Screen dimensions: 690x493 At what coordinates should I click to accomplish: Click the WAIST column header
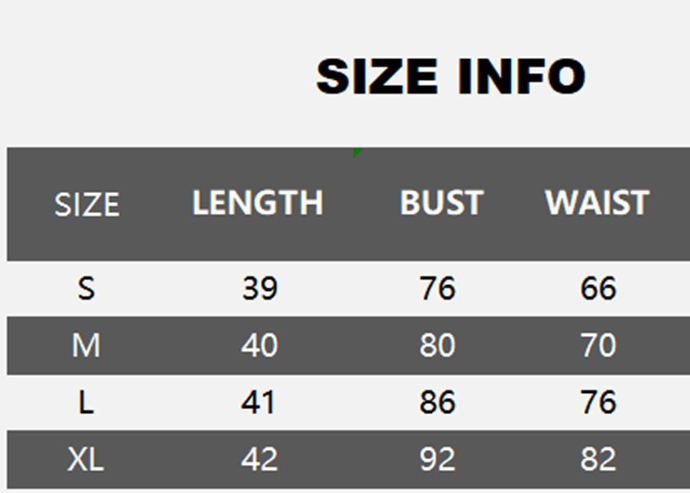[597, 203]
